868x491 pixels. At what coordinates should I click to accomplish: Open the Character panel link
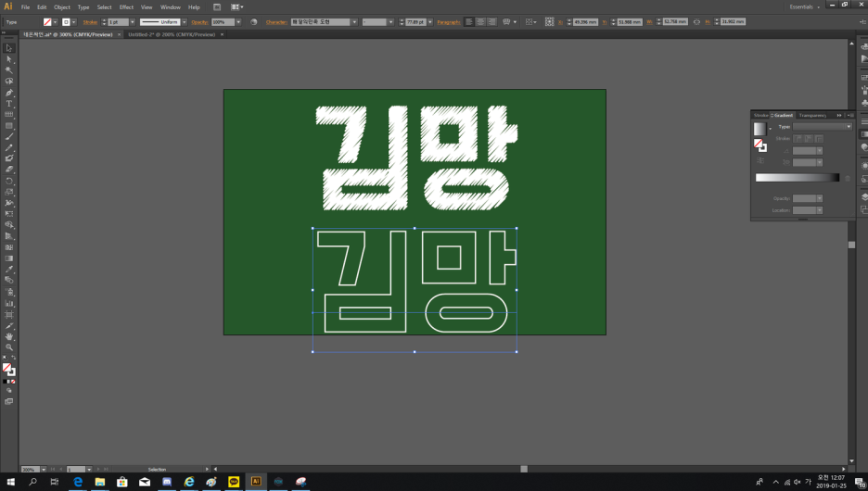coord(276,21)
